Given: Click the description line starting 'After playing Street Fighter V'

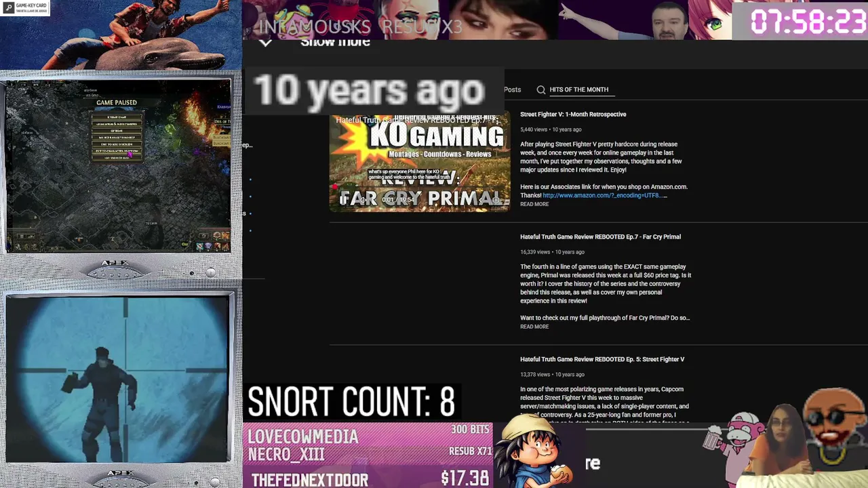Looking at the screenshot, I should tap(599, 144).
